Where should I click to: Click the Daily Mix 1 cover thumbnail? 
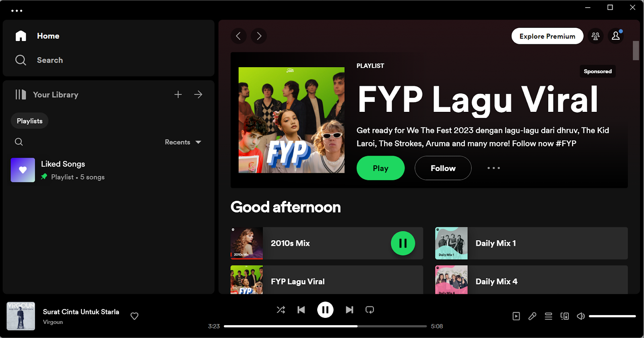[451, 243]
